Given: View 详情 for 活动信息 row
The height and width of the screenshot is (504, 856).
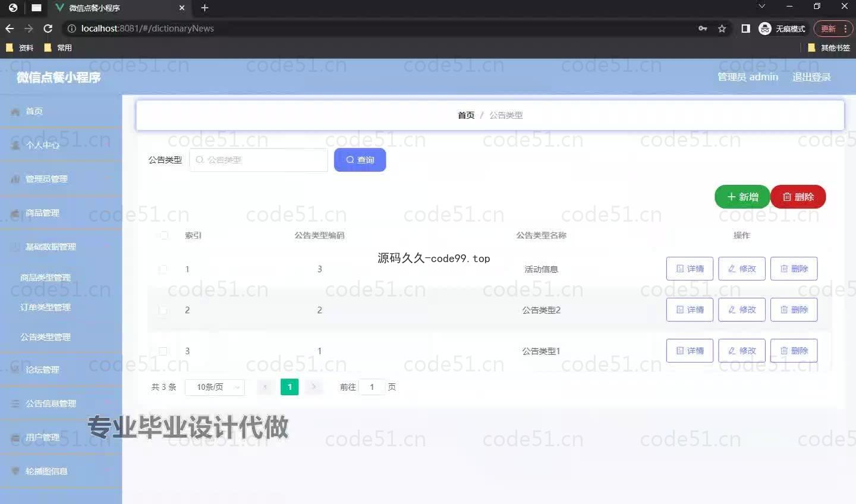Looking at the screenshot, I should [690, 269].
